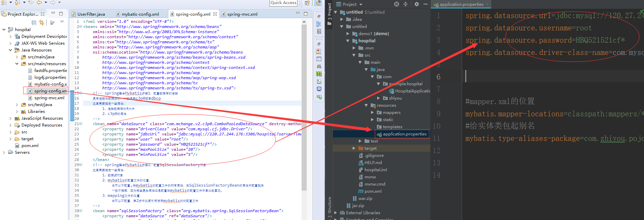The image size is (644, 220).
Task: Open the Data Source Explorer icon
Action: pyautogui.click(x=319, y=74)
